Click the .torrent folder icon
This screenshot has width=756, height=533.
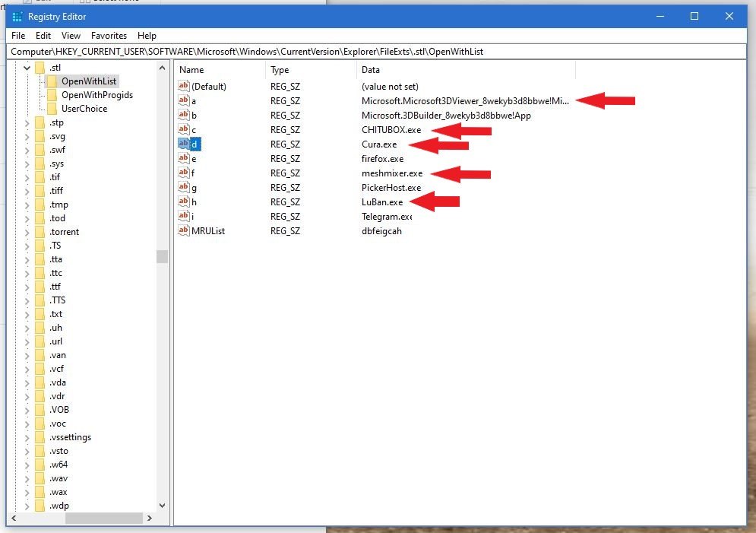[x=40, y=232]
